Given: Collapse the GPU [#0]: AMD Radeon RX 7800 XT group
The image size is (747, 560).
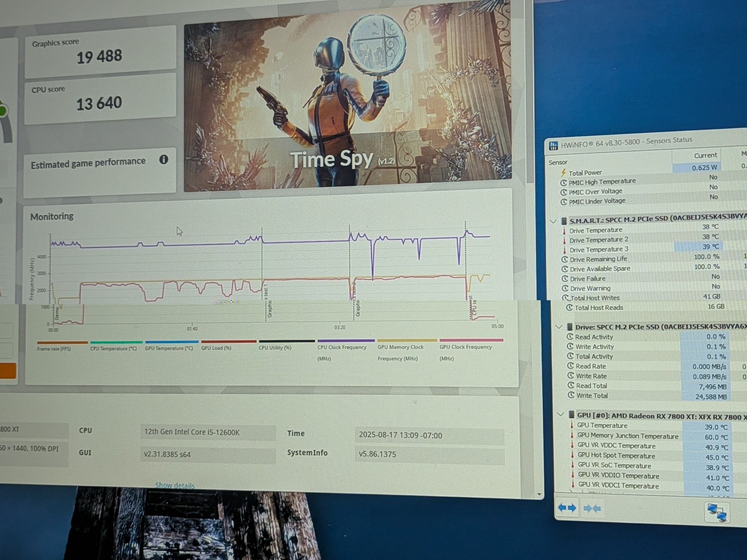Looking at the screenshot, I should [561, 414].
